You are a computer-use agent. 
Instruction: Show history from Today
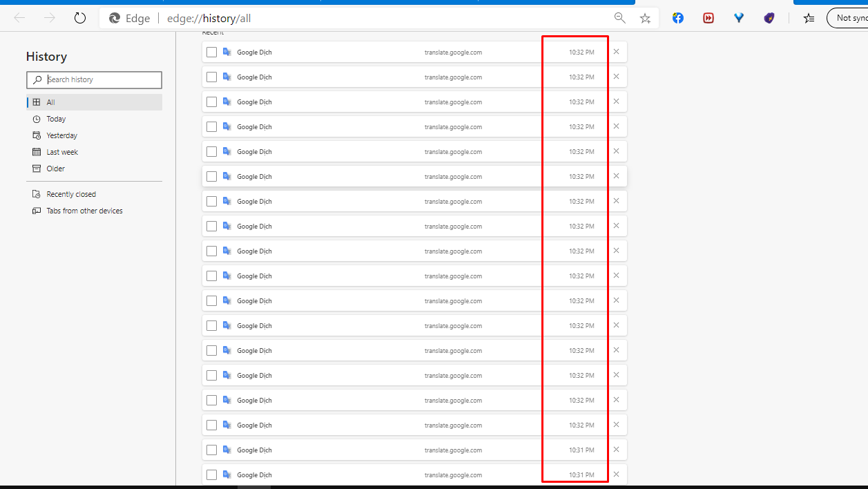point(94,119)
